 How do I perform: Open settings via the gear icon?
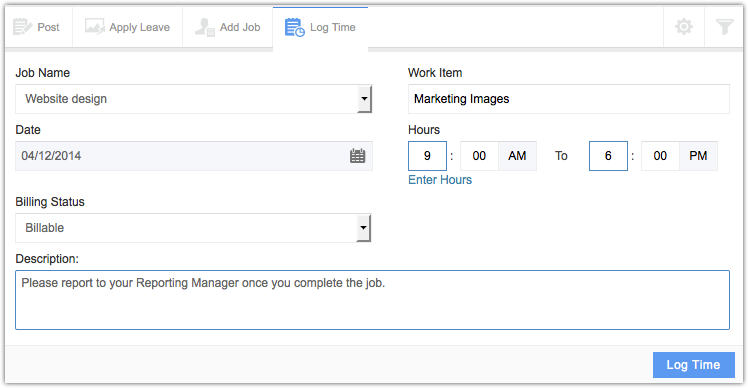coord(684,27)
